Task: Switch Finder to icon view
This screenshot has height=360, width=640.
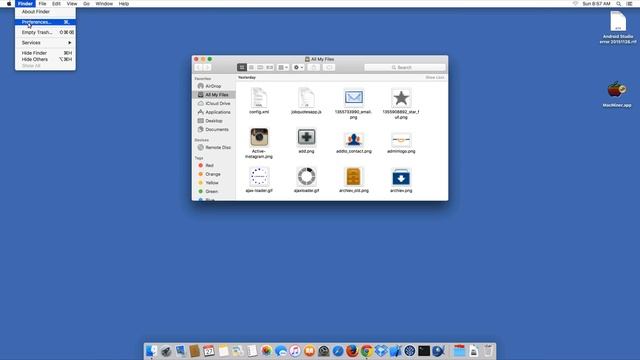Action: 242,67
